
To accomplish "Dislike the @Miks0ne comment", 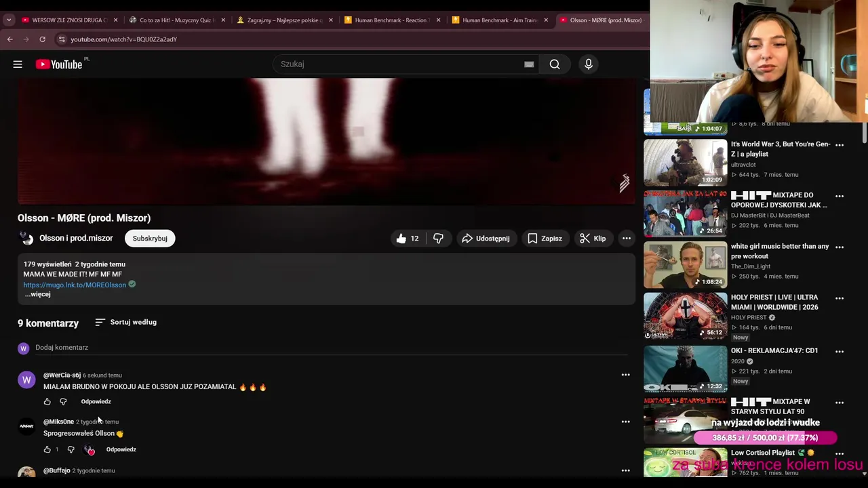I will pyautogui.click(x=71, y=449).
